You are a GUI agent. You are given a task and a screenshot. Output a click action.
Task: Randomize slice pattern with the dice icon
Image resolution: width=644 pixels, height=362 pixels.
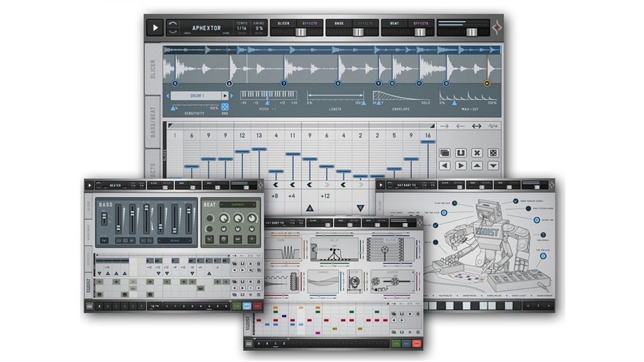[x=493, y=153]
